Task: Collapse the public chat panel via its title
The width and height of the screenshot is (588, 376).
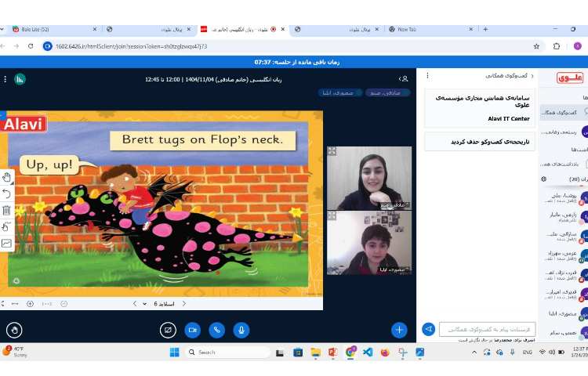Action: [510, 76]
